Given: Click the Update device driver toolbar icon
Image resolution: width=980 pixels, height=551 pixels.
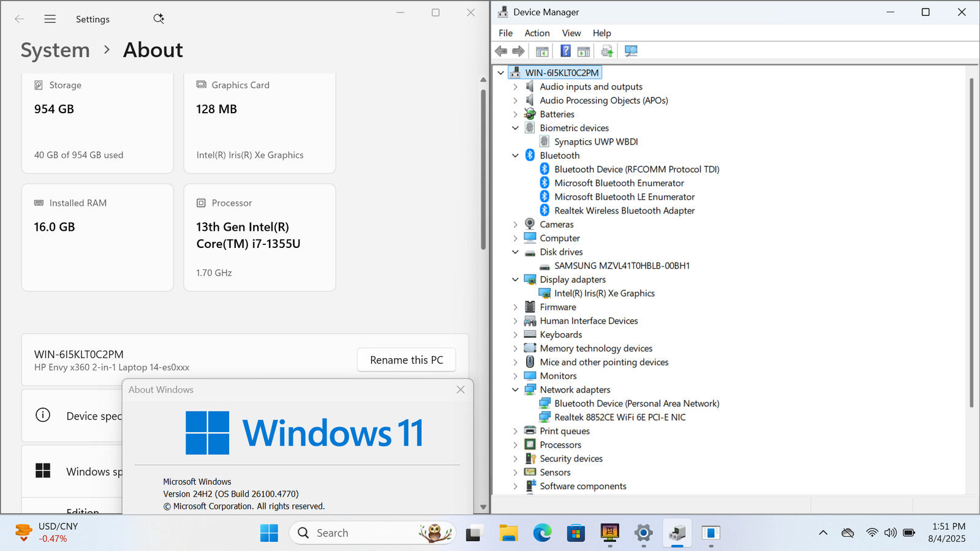Looking at the screenshot, I should (606, 51).
